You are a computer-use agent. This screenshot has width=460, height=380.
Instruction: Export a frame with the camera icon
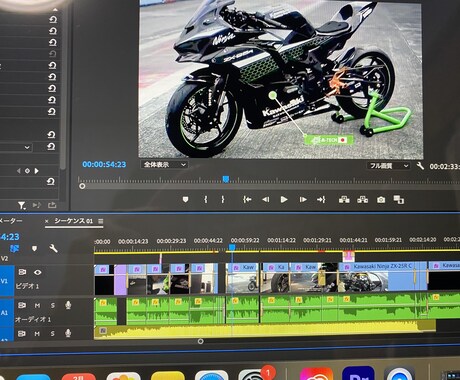pyautogui.click(x=381, y=200)
